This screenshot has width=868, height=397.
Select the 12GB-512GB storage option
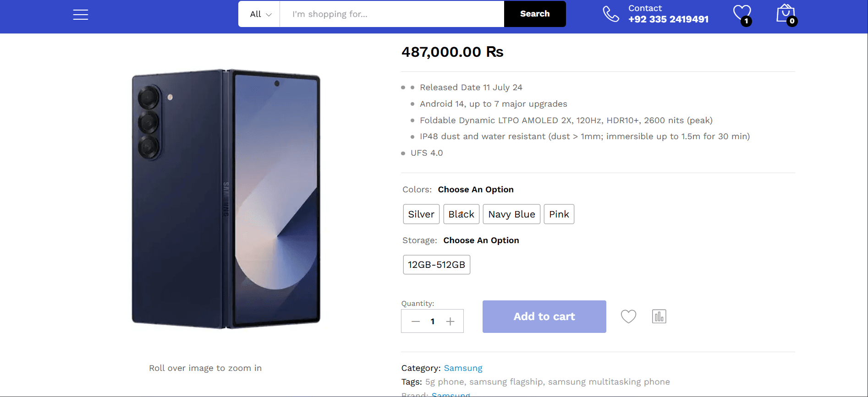[x=436, y=265]
